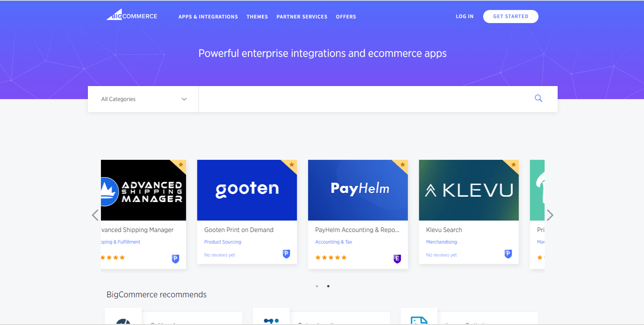Click Gooten card featured star ribbon
The image size is (644, 325).
click(x=291, y=165)
